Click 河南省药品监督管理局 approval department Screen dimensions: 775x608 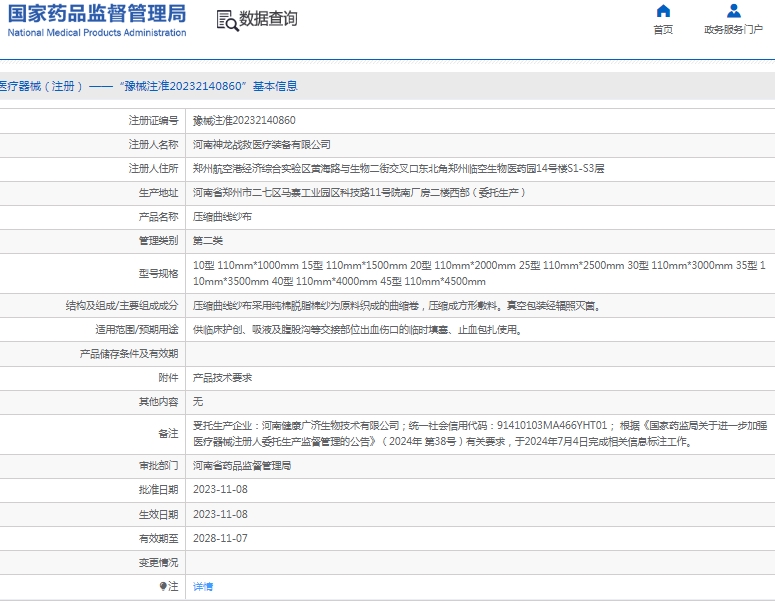(242, 466)
